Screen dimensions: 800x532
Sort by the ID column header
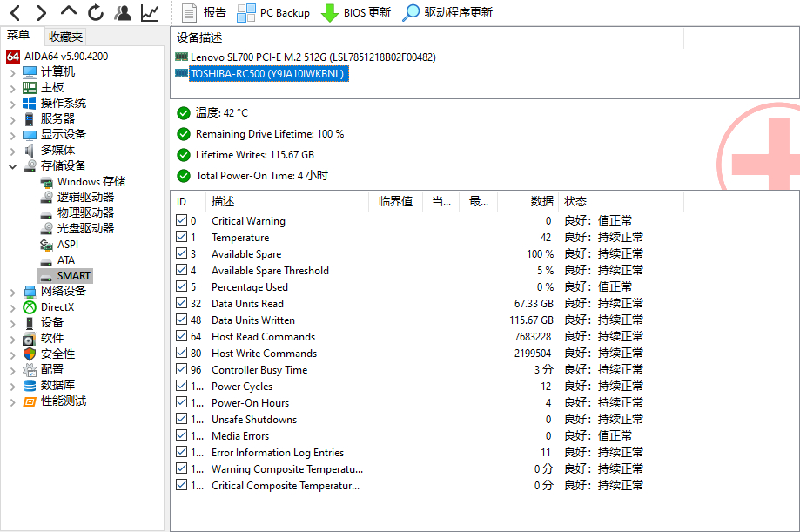[x=189, y=202]
